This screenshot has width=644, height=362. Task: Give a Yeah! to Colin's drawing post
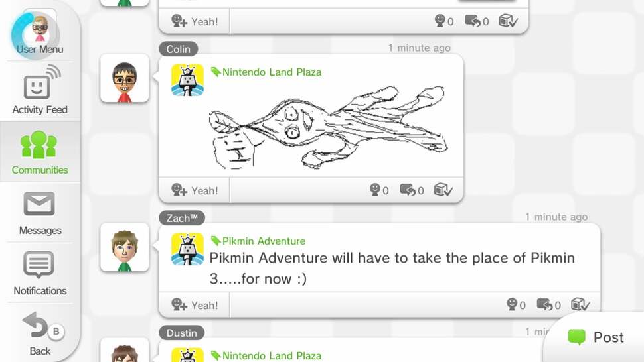(x=195, y=190)
